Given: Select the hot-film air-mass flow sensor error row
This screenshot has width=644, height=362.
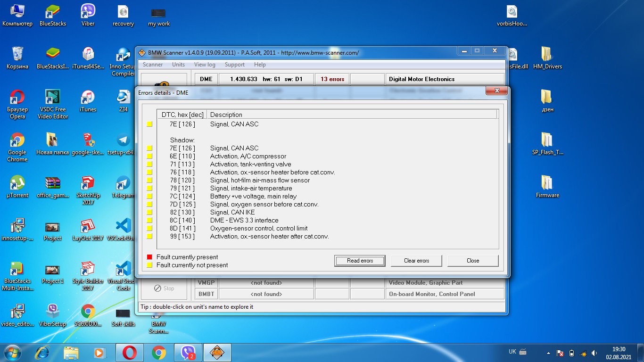Looking at the screenshot, I should (x=260, y=180).
